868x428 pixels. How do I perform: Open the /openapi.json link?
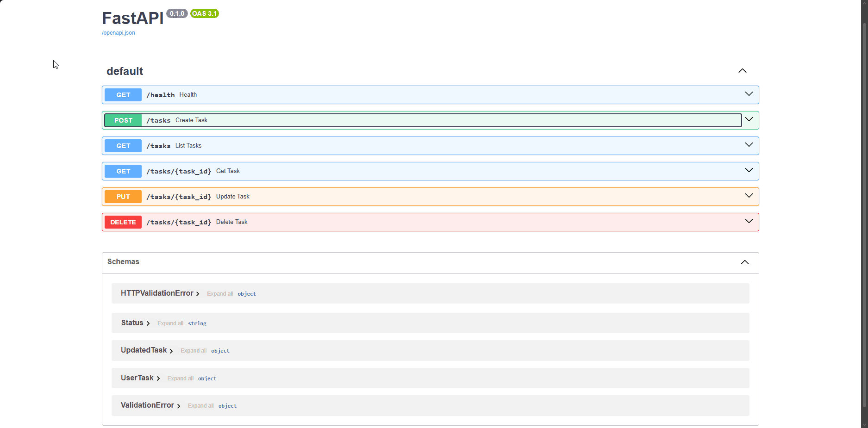click(x=119, y=33)
